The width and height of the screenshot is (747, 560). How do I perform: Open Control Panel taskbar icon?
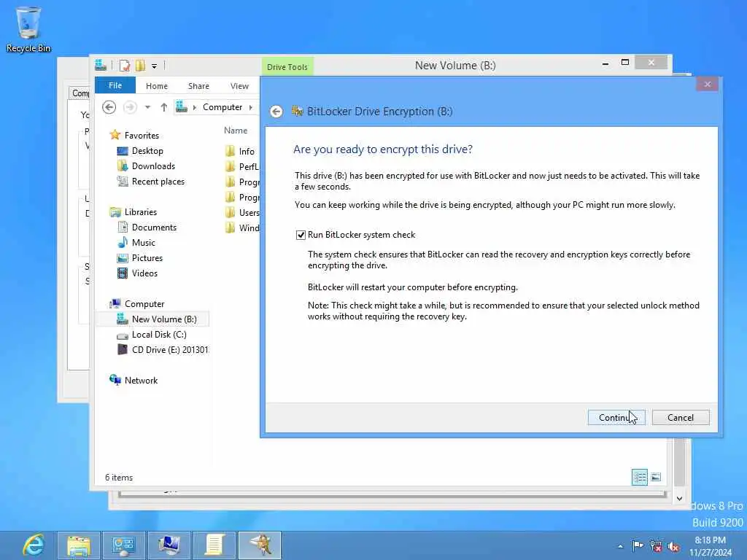124,545
